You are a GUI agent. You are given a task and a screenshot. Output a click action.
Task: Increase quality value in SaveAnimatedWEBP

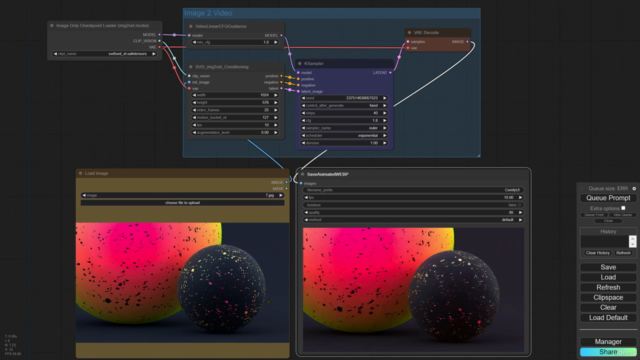coord(520,212)
